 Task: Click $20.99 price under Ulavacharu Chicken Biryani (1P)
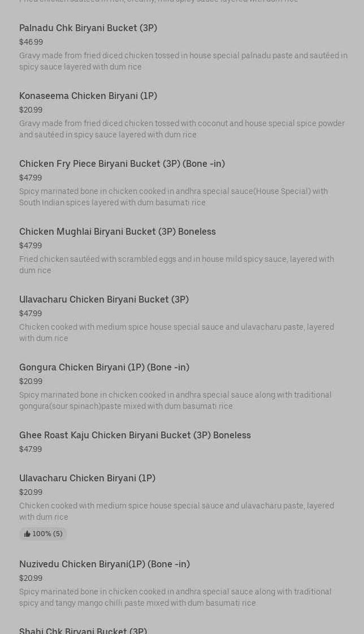click(31, 493)
